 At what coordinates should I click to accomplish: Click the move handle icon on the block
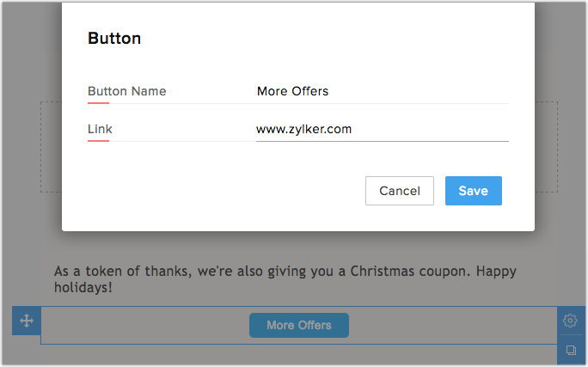point(26,321)
